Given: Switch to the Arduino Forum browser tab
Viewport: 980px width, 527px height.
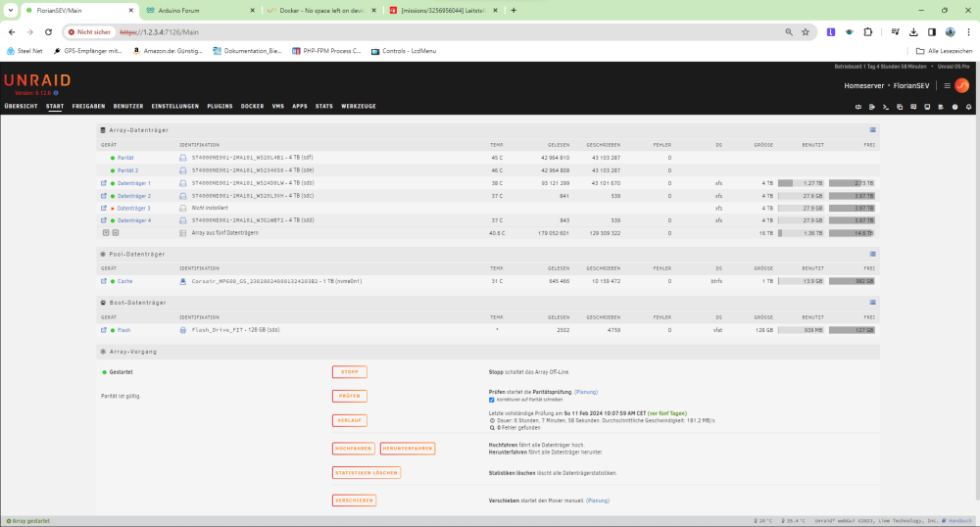Looking at the screenshot, I should pyautogui.click(x=199, y=11).
